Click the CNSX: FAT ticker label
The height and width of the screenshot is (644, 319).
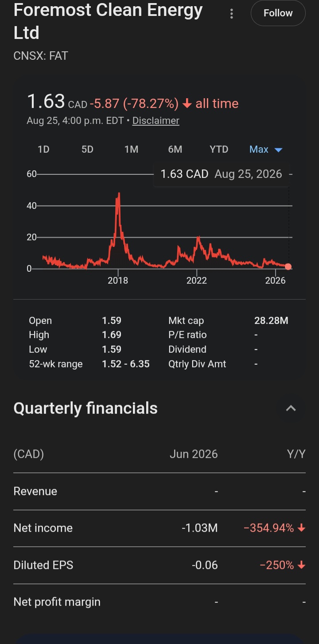(x=41, y=56)
